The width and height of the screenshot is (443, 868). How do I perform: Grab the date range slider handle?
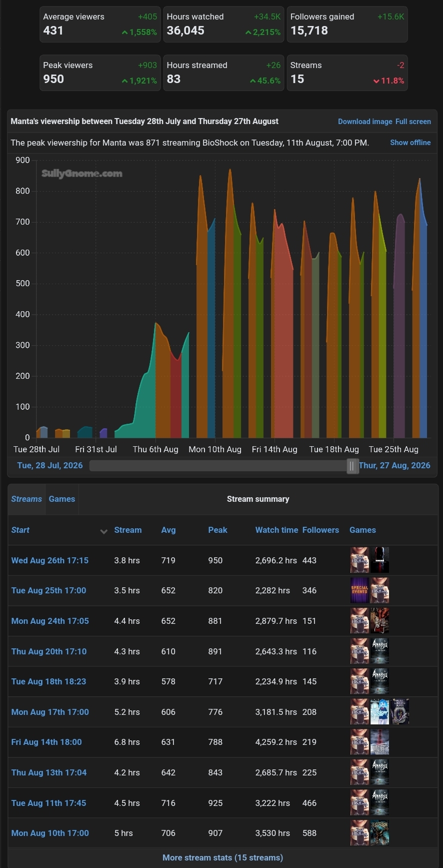coord(352,466)
